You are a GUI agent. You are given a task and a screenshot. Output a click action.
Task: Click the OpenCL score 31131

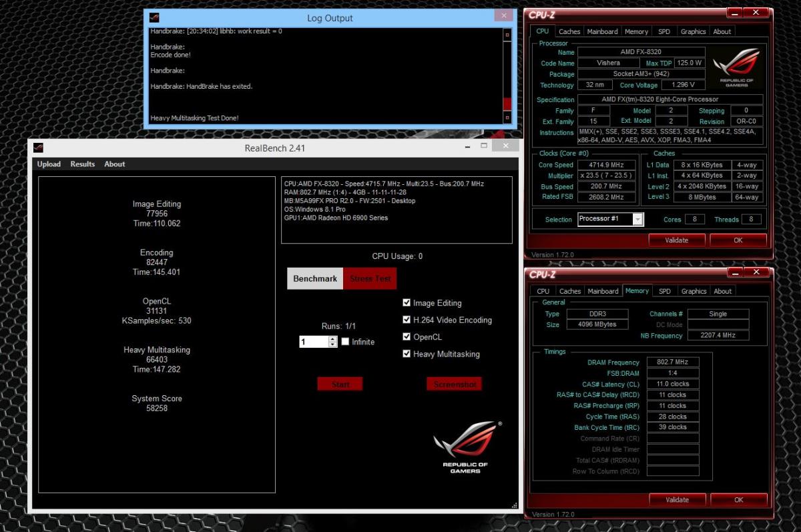157,311
